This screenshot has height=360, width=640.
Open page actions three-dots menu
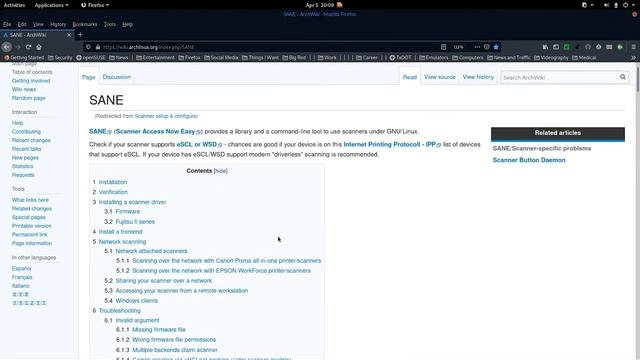click(x=477, y=47)
